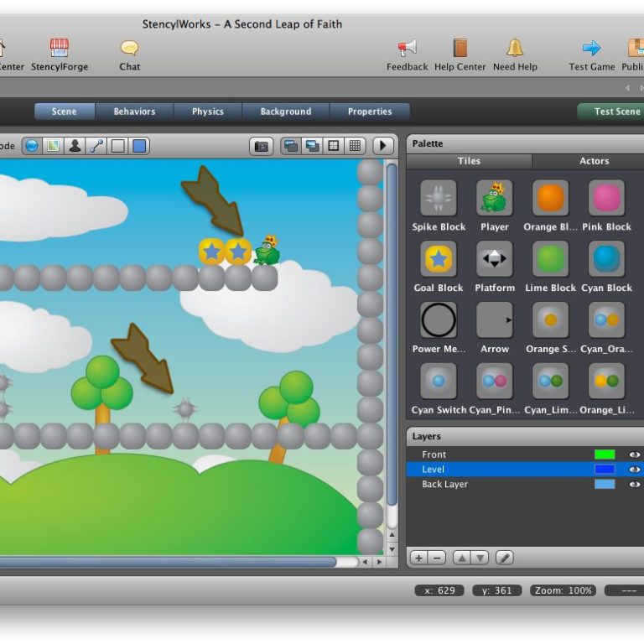
Task: Pick the Power Meter circle actor
Action: [x=439, y=320]
